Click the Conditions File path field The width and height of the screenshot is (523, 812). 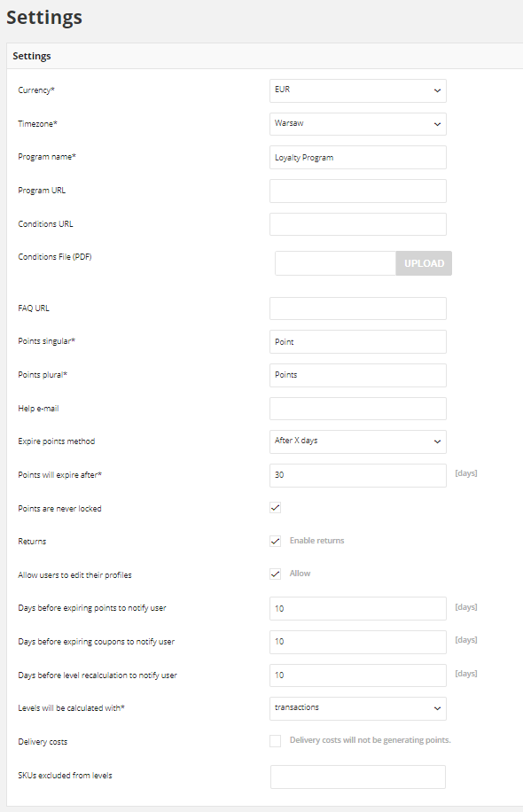coord(336,263)
